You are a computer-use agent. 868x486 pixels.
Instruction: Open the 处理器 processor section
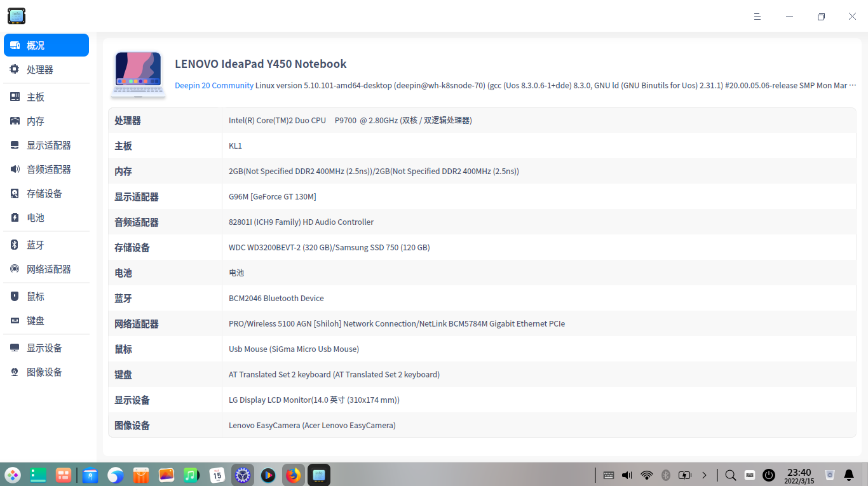click(46, 69)
